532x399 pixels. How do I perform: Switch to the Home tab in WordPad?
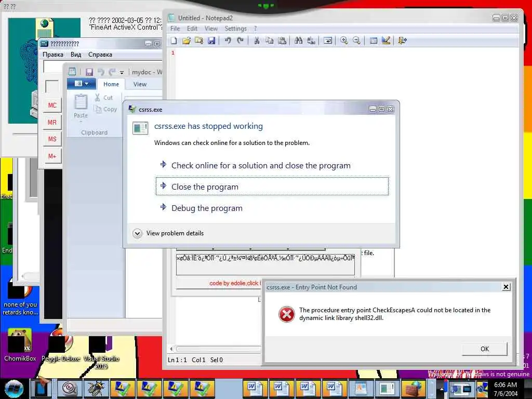pyautogui.click(x=111, y=84)
